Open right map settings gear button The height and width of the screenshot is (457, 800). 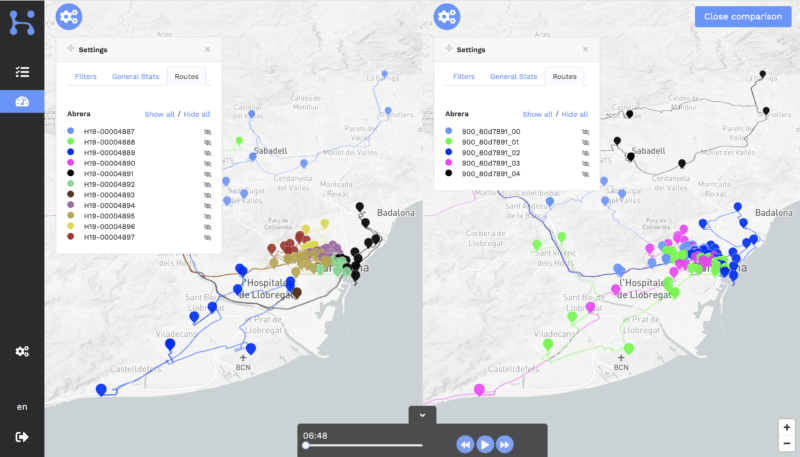coord(448,16)
